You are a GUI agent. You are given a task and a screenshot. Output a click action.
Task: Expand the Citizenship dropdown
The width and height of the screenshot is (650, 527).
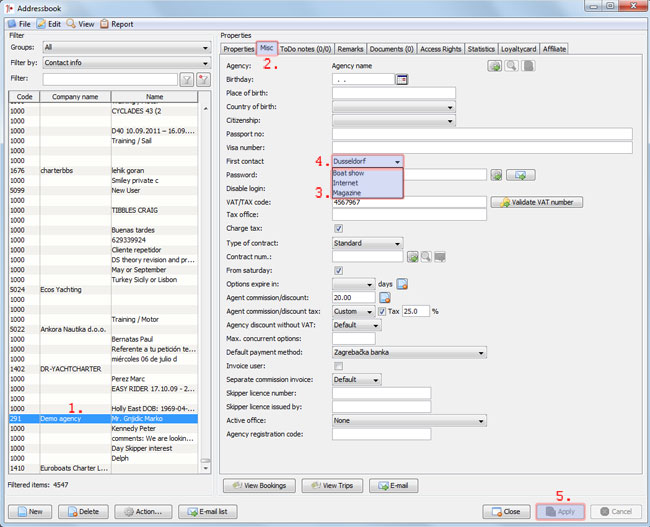393,121
